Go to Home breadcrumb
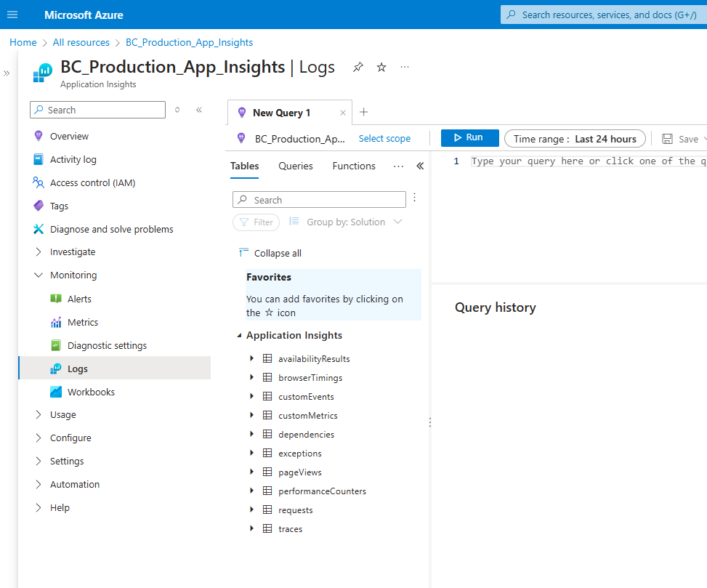The image size is (707, 588). (x=23, y=42)
